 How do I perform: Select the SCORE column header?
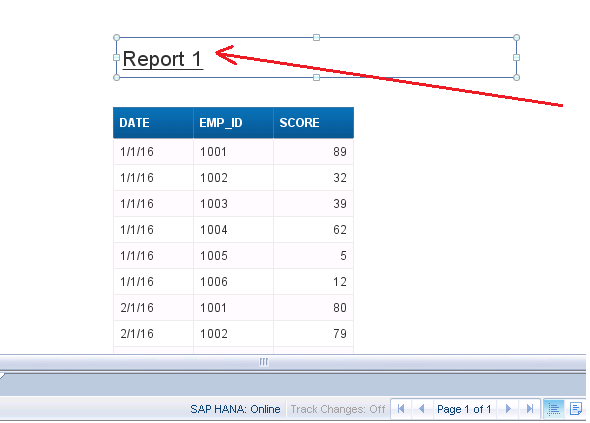click(x=313, y=123)
